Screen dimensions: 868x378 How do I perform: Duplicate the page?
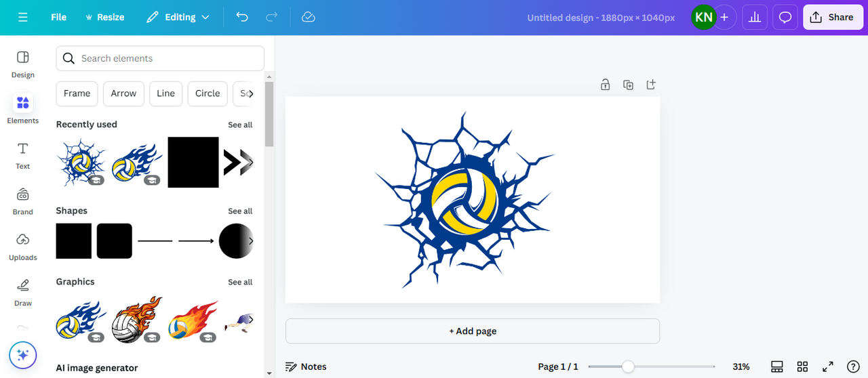coord(628,85)
